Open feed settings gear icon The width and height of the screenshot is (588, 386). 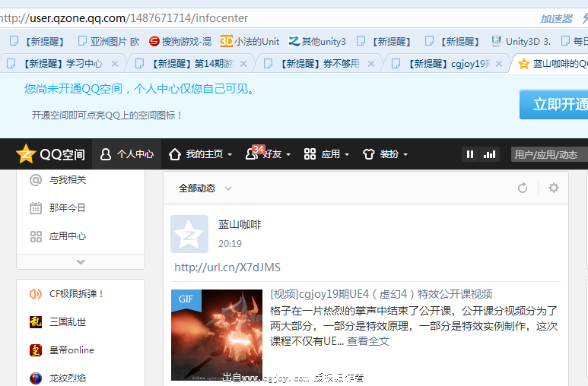click(x=554, y=188)
